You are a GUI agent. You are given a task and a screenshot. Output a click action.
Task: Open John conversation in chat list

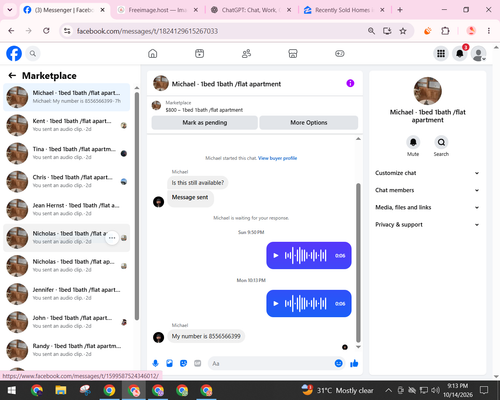[x=67, y=322]
